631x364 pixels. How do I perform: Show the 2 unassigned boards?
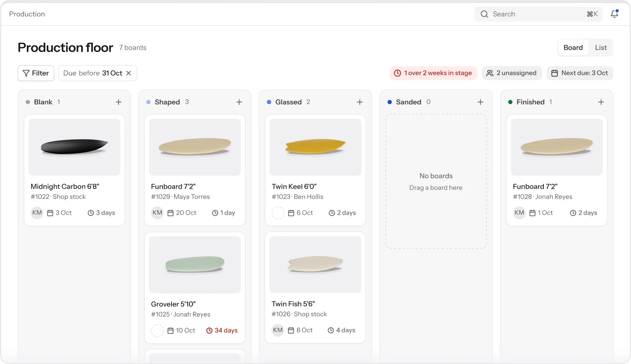pyautogui.click(x=512, y=73)
